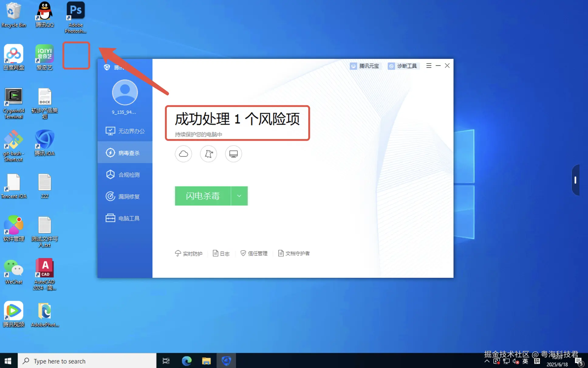Open 实时防护 real-time protection link
This screenshot has height=368, width=588.
[189, 253]
